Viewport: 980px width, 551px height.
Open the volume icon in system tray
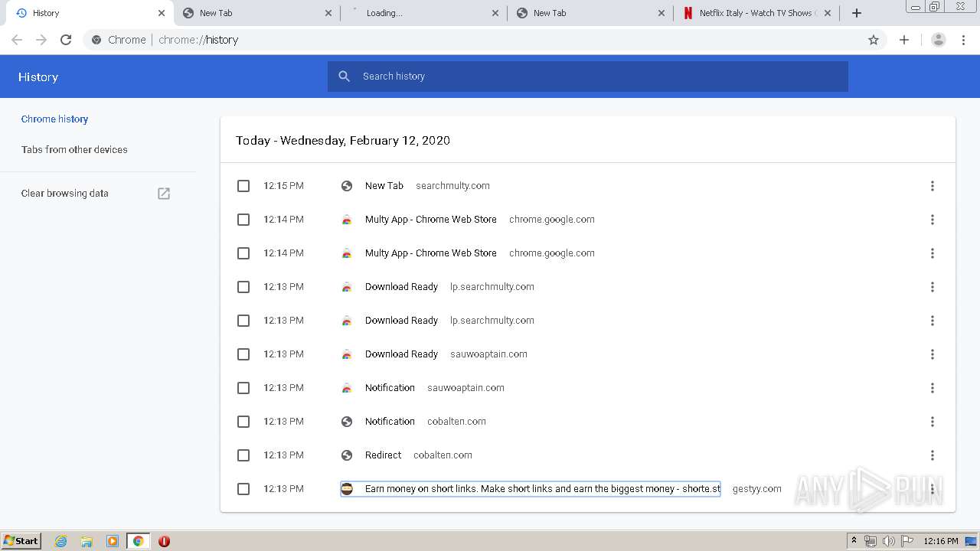(x=889, y=541)
